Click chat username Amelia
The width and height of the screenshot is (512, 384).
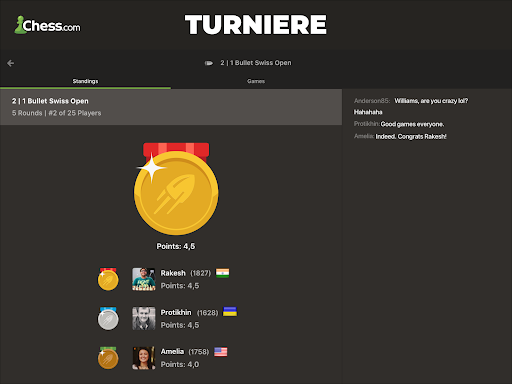click(x=364, y=136)
